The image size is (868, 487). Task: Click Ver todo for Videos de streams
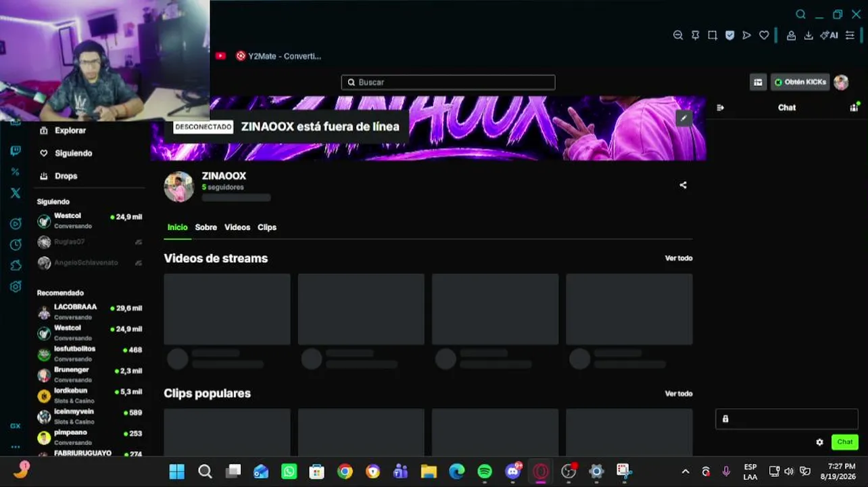679,258
